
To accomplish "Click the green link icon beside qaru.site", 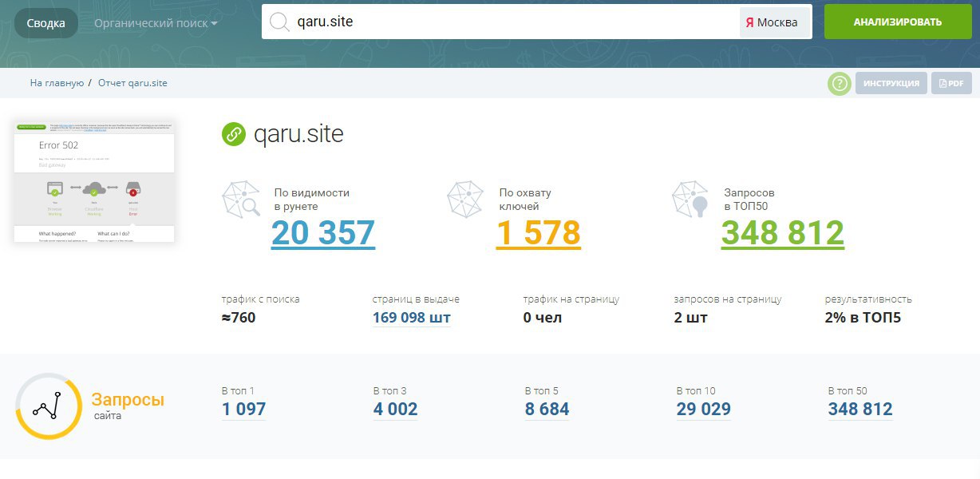I will [x=234, y=134].
